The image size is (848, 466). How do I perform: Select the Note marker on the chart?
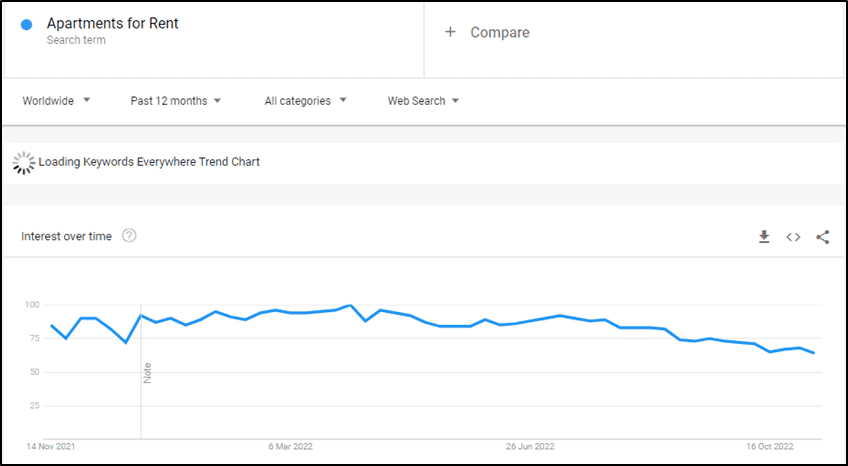[x=147, y=373]
